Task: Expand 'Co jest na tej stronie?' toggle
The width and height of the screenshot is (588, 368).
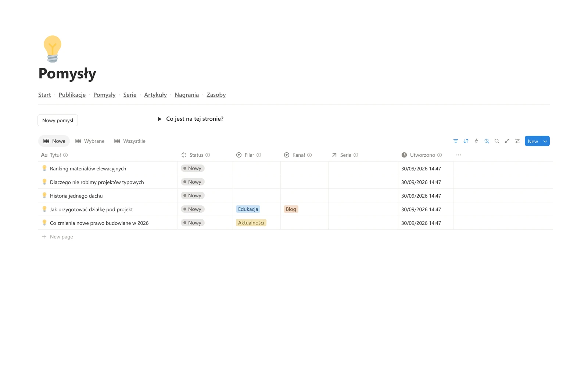Action: pyautogui.click(x=159, y=119)
